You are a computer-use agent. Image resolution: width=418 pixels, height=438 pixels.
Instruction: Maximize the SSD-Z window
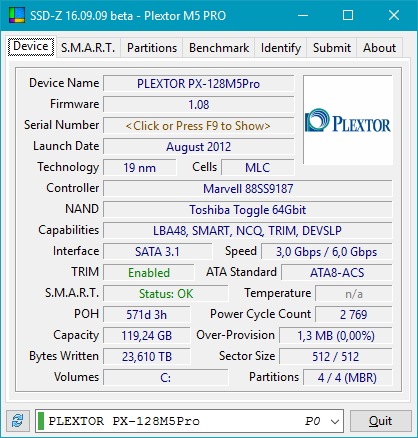[348, 15]
